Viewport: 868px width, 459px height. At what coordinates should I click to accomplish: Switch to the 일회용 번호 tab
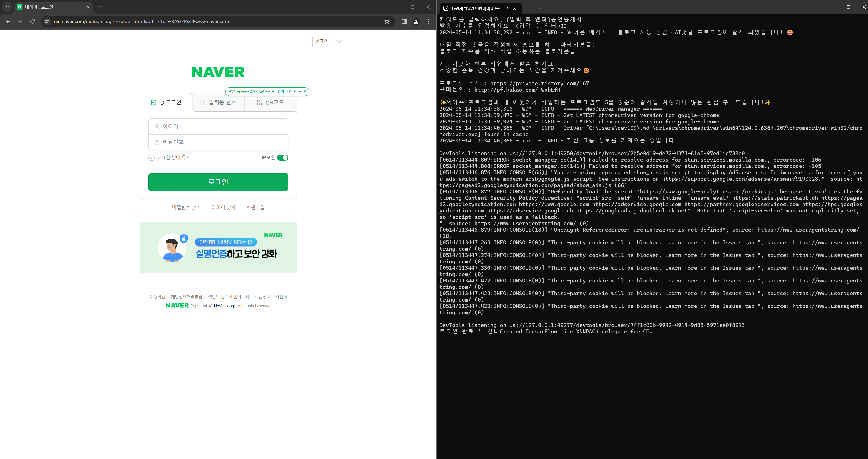218,102
